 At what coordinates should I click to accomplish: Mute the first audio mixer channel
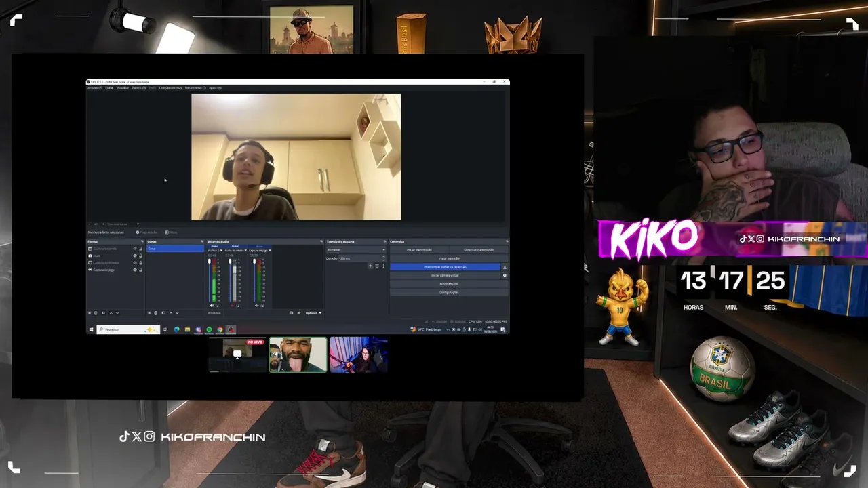[x=212, y=306]
